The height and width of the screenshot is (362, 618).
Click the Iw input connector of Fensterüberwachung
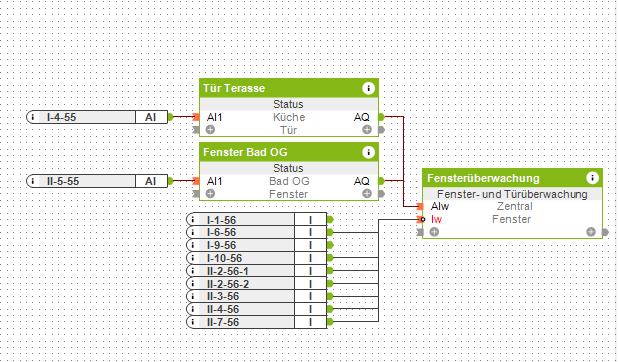[421, 219]
